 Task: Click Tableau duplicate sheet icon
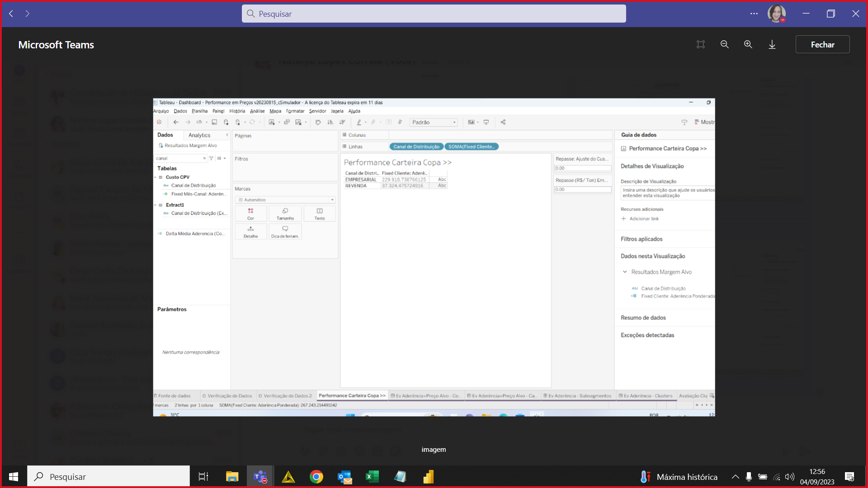coord(287,122)
